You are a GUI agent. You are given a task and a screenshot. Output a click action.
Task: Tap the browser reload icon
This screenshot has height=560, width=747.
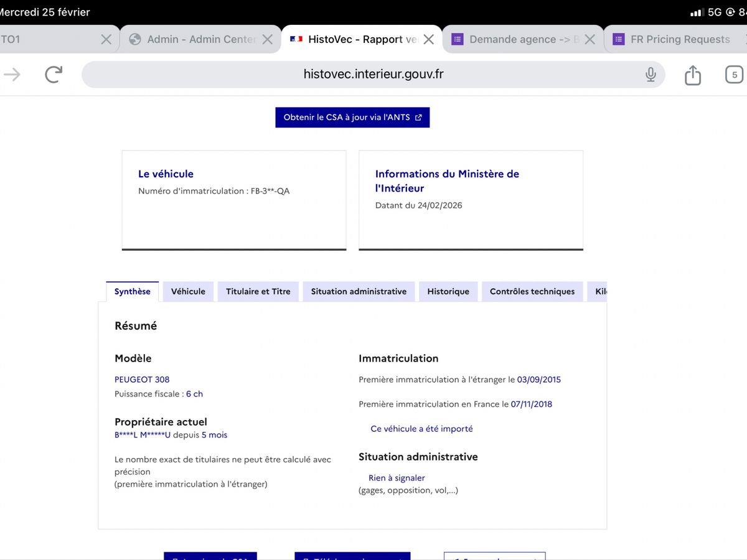coord(54,75)
